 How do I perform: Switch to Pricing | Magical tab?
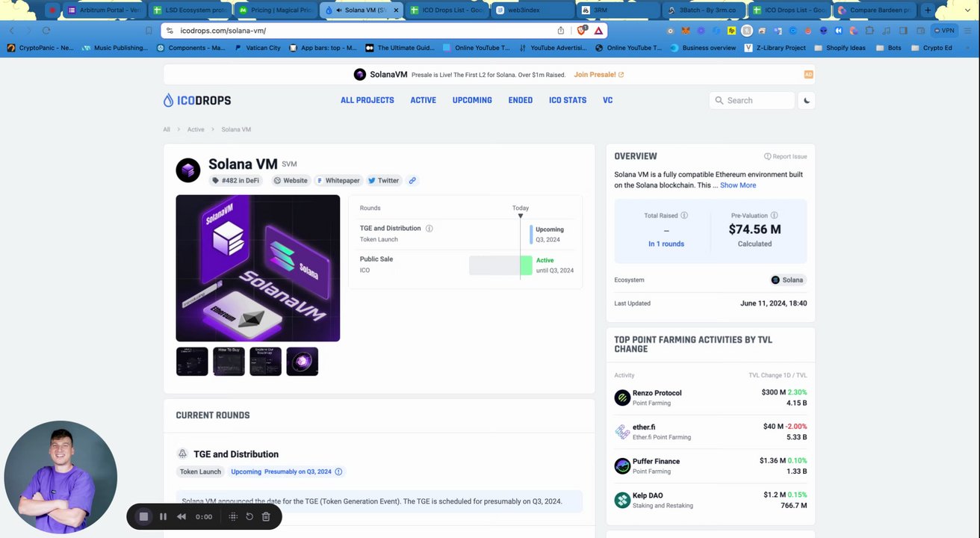click(276, 10)
